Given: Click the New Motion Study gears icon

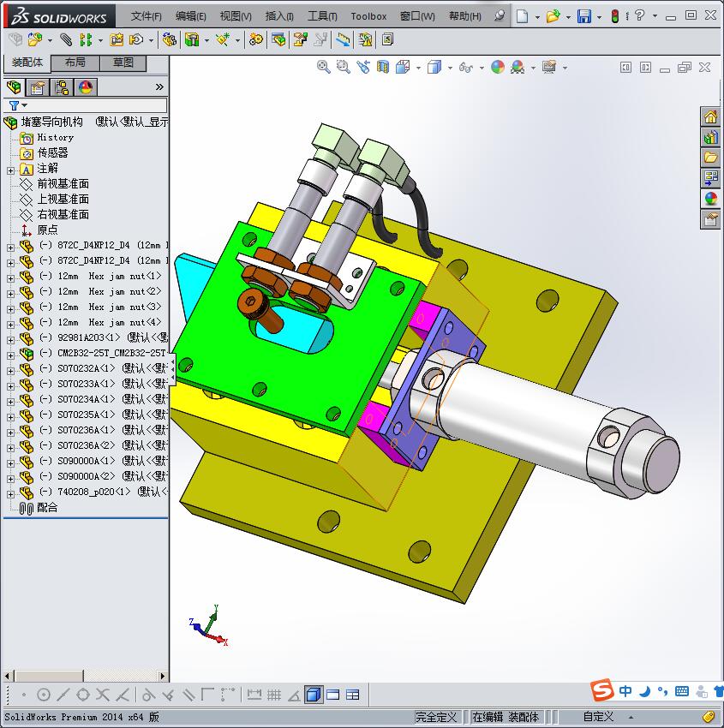Looking at the screenshot, I should click(x=256, y=40).
